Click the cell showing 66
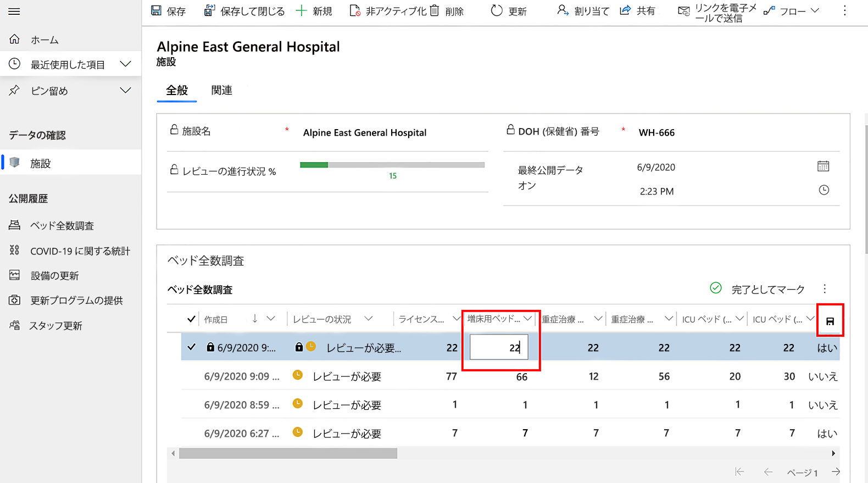This screenshot has height=483, width=868. tap(521, 376)
